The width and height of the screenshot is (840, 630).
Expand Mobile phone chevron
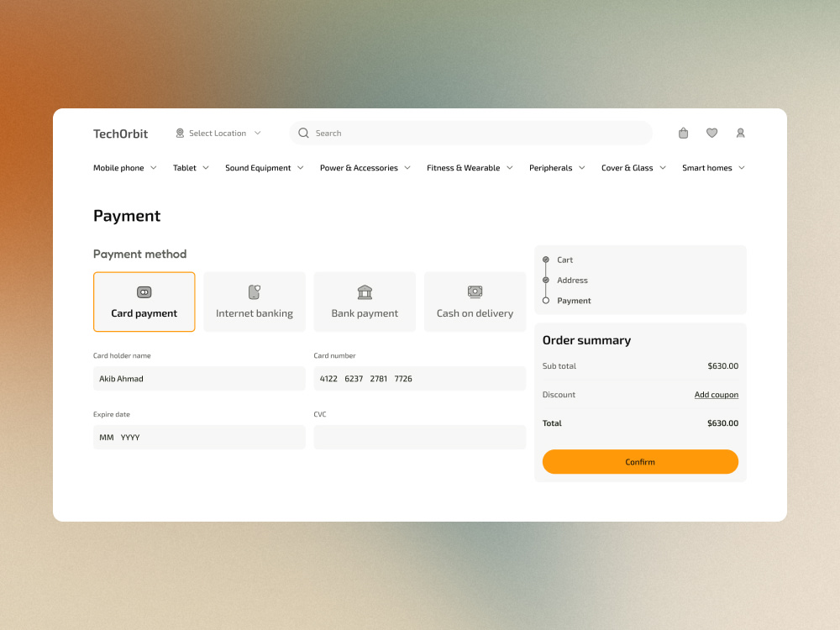(153, 168)
